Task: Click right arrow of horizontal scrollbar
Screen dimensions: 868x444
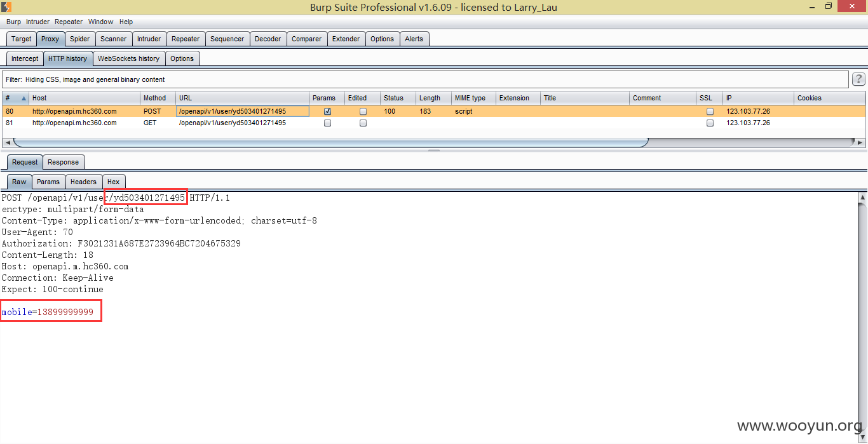Action: 860,142
